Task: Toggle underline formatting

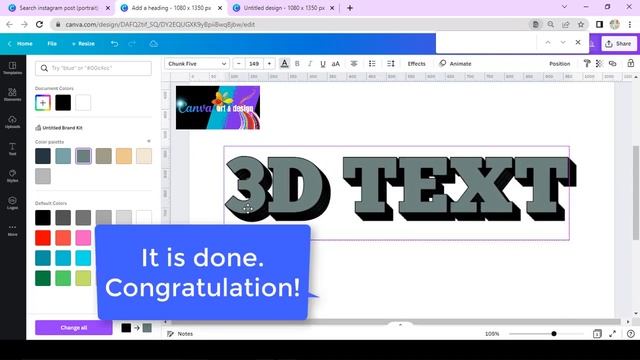Action: [x=323, y=64]
